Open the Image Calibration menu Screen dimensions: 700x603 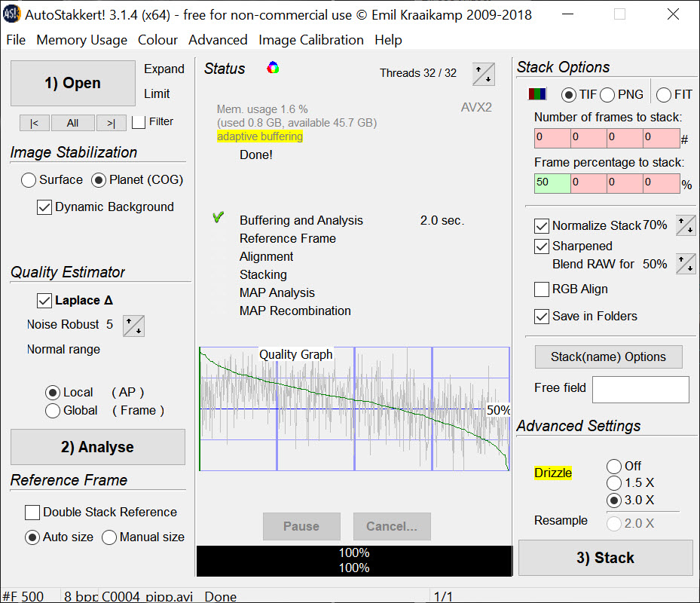pos(310,40)
